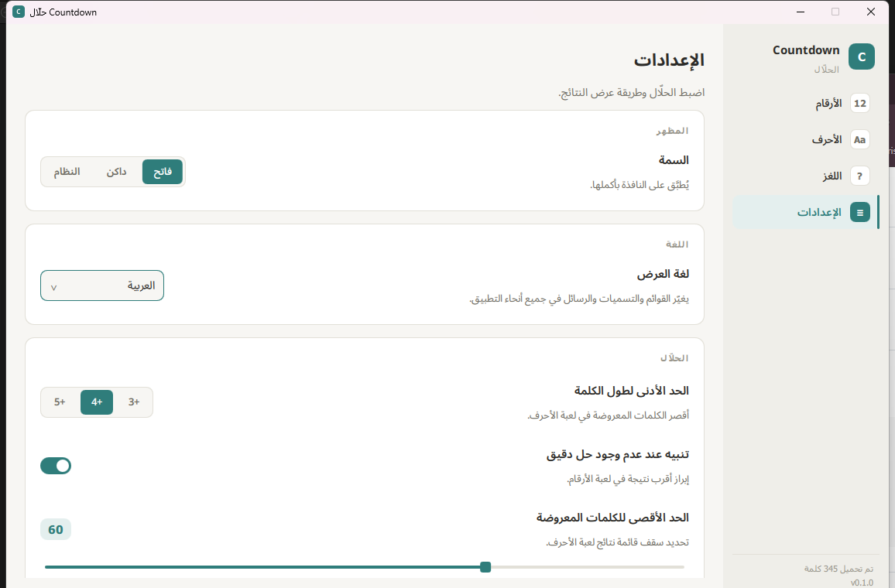
Task: Click the الحلّال section header in settings
Action: point(674,358)
